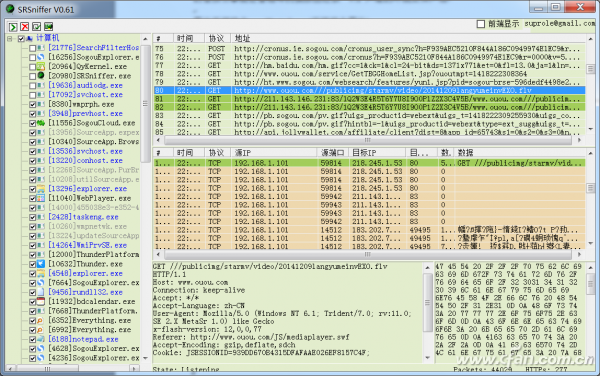Select packet row with GET ///publicimg data
The image size is (600, 376).
click(x=369, y=163)
